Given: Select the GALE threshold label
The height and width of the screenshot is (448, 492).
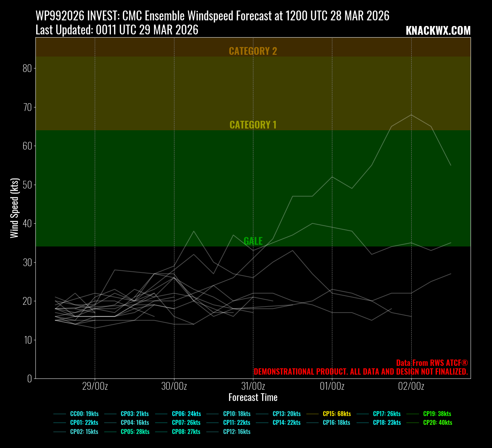Looking at the screenshot, I should [253, 241].
